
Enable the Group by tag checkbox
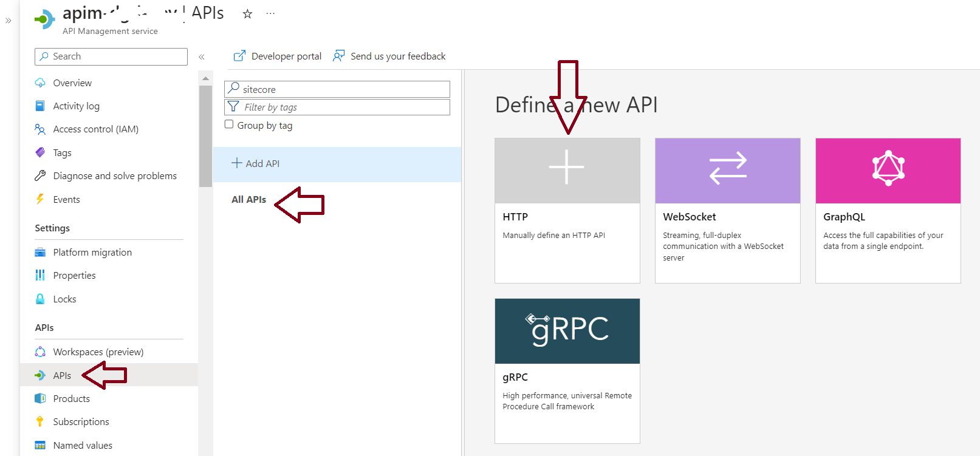click(229, 124)
